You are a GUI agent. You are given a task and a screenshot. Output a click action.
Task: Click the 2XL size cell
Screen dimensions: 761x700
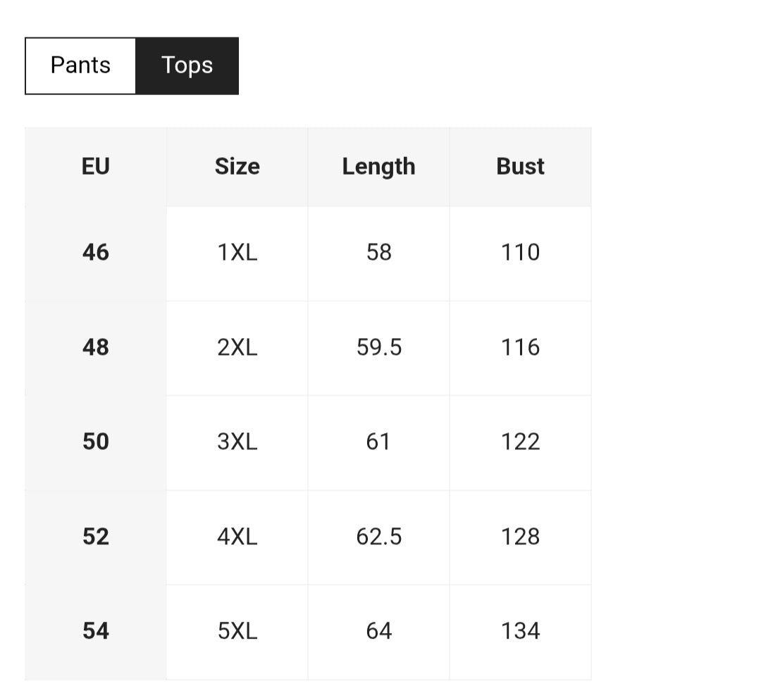(x=237, y=347)
